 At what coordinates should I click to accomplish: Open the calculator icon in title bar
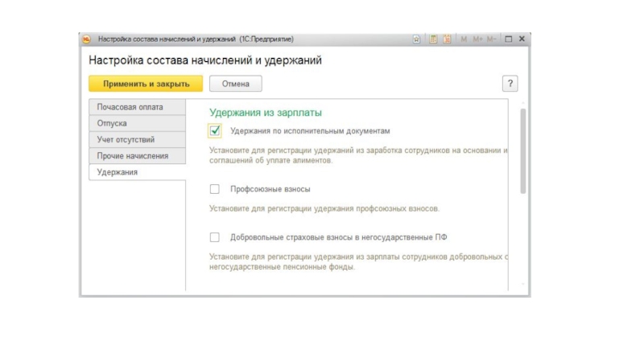(x=433, y=39)
